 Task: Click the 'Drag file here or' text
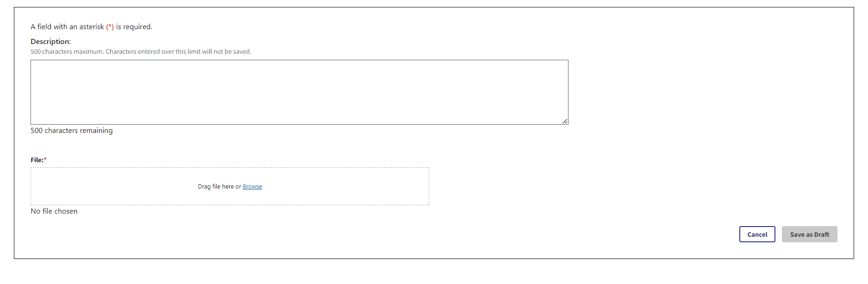[219, 187]
